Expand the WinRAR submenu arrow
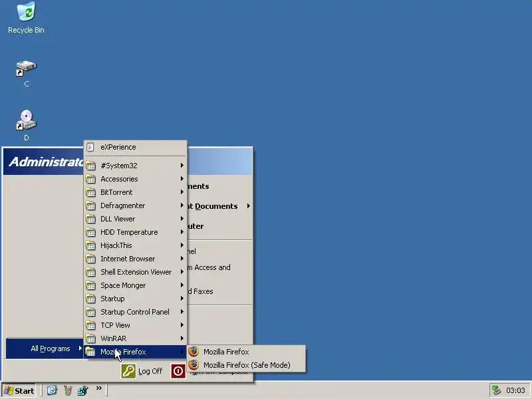This screenshot has height=399, width=532. 182,338
